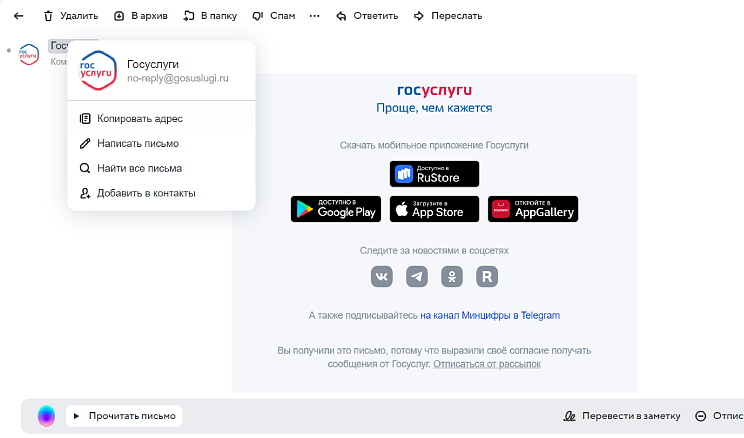This screenshot has height=438, width=744.
Task: Open the Telegram social icon
Action: [417, 276]
